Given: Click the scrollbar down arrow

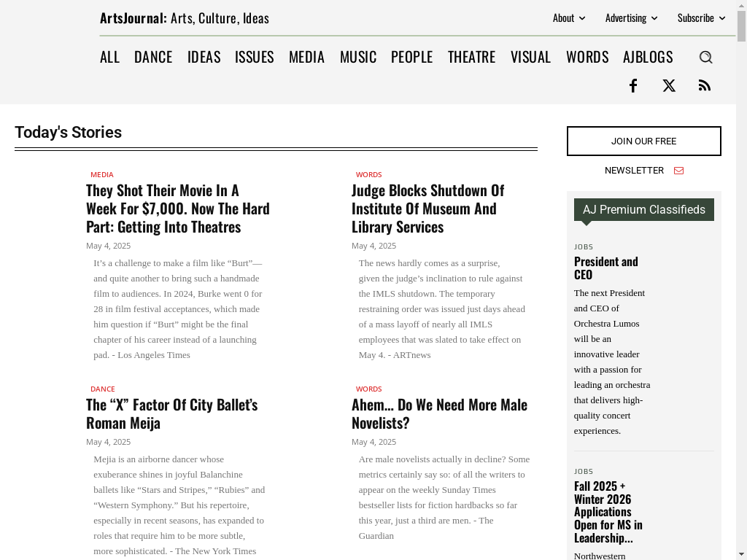Looking at the screenshot, I should pos(742,555).
